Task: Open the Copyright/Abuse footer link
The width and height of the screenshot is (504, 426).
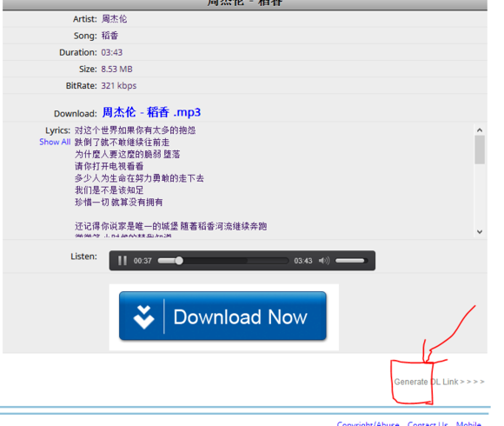Action: (368, 423)
